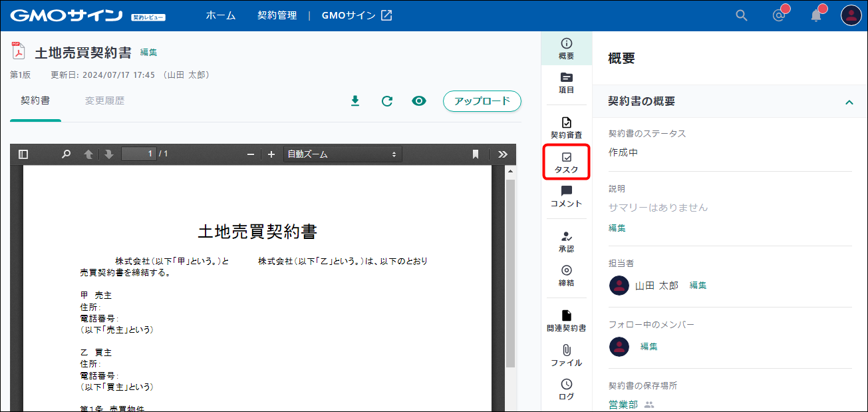Toggle the PDF viewer bookmark icon
Image resolution: width=868 pixels, height=412 pixels.
(x=476, y=154)
